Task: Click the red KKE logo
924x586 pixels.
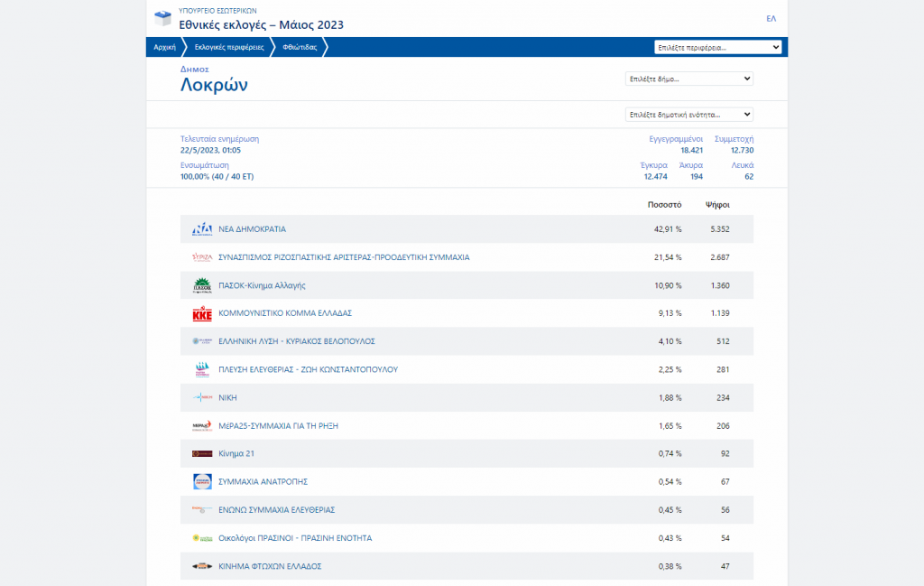Action: pos(202,313)
